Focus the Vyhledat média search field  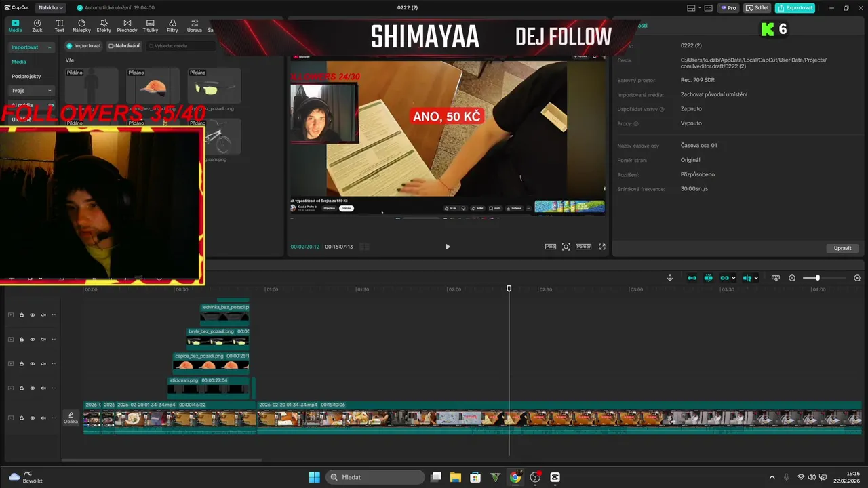click(180, 46)
